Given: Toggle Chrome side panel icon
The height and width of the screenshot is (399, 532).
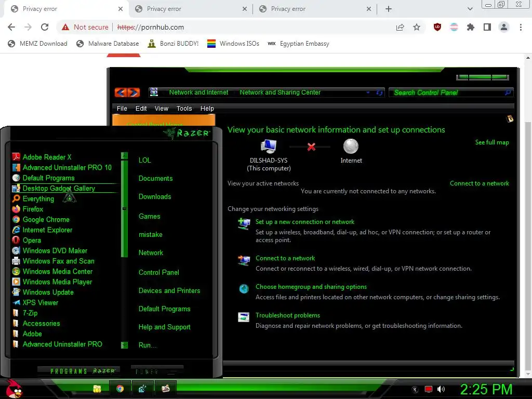Looking at the screenshot, I should coord(487,27).
